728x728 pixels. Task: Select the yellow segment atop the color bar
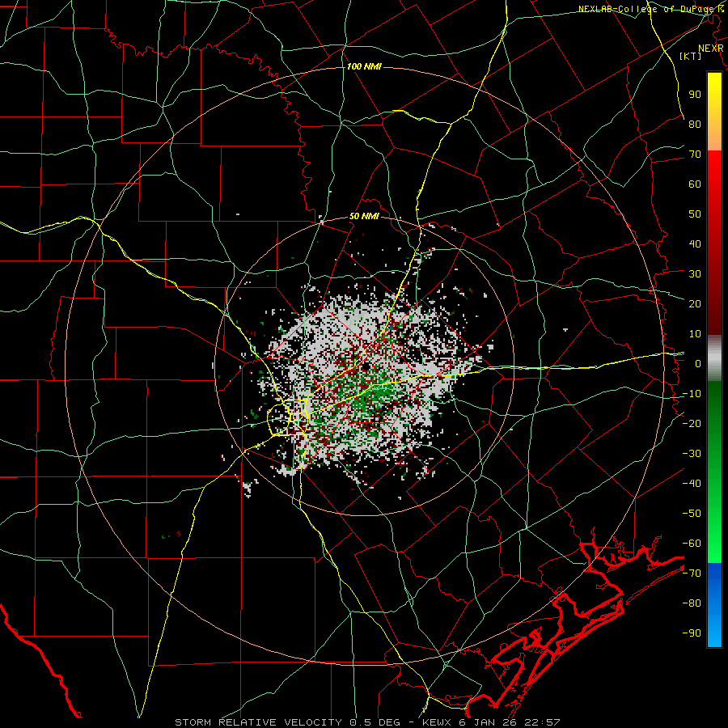(714, 112)
